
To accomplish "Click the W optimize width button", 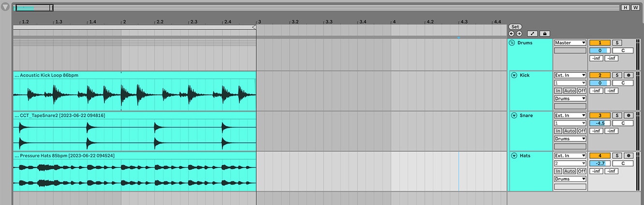I will [x=635, y=8].
